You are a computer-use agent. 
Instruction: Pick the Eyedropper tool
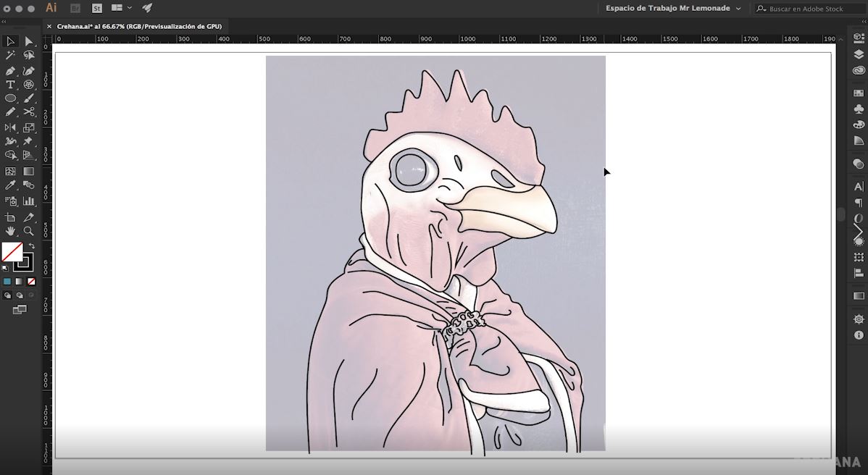tap(10, 185)
